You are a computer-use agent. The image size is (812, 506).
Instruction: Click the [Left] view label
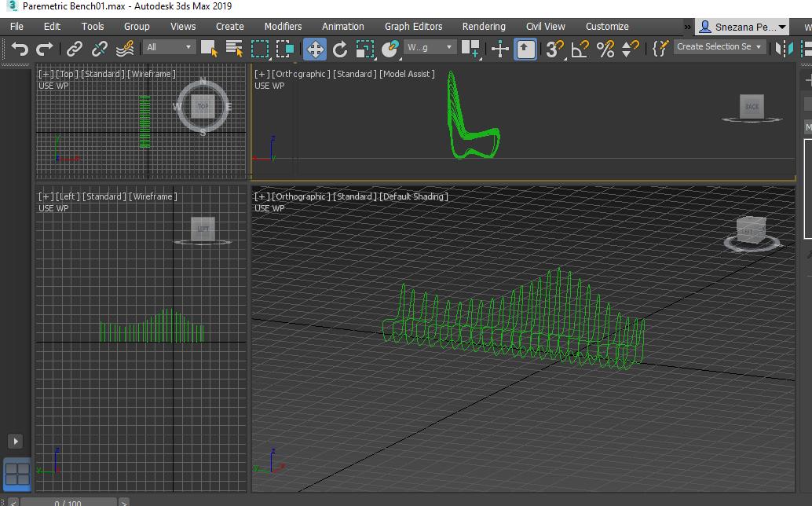pos(68,196)
